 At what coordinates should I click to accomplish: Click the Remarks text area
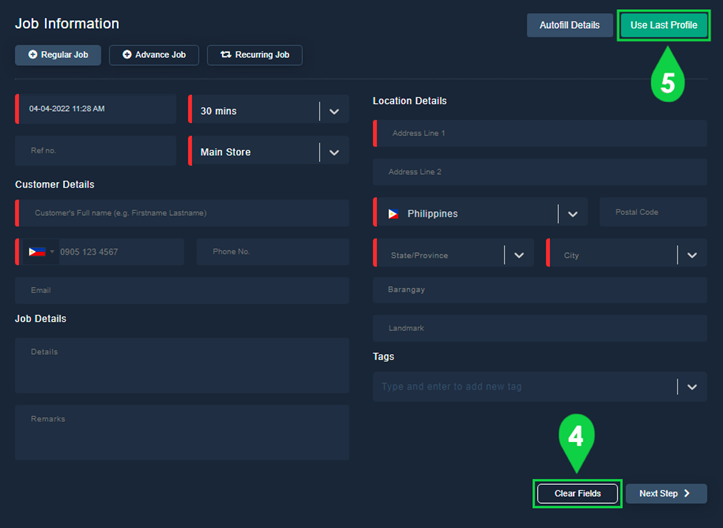point(182,433)
